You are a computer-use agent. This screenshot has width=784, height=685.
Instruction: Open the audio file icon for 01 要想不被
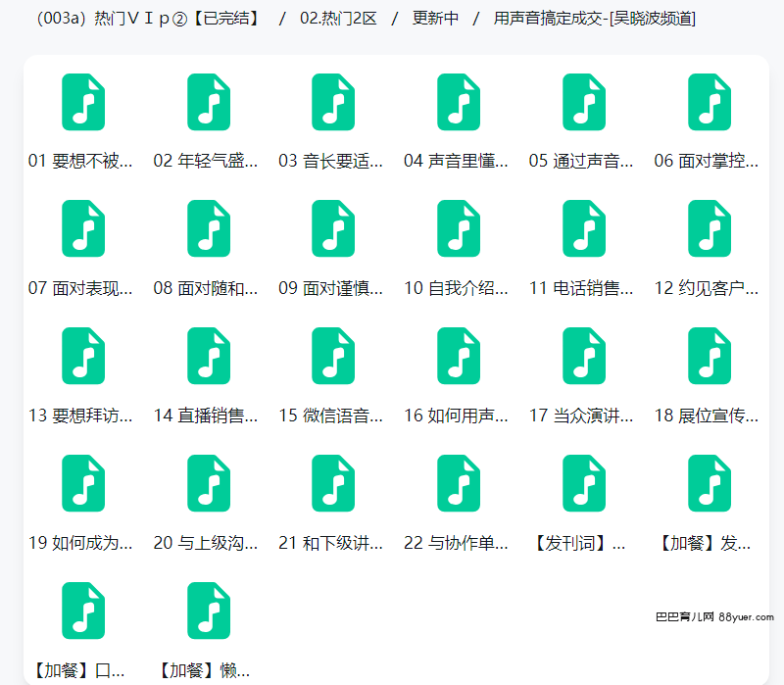point(83,102)
